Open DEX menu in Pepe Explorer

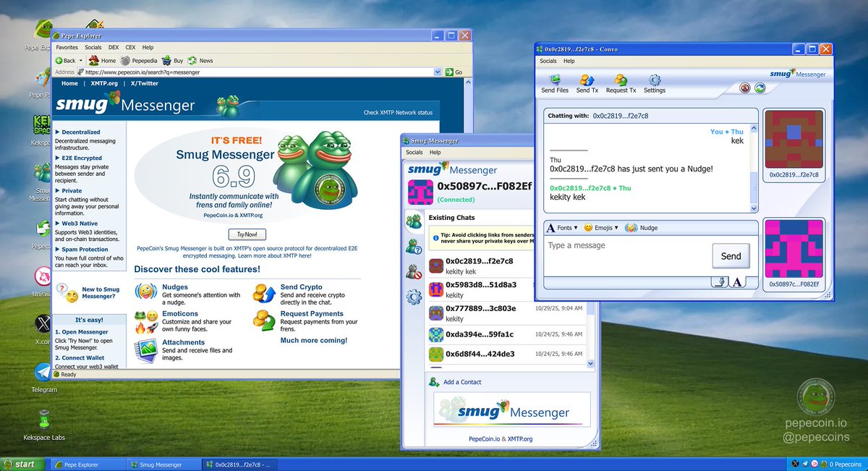[x=114, y=47]
